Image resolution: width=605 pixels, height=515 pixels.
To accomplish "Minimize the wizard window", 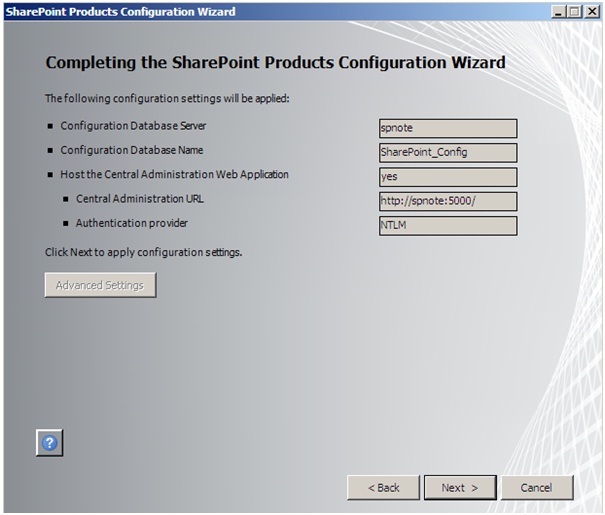I will pos(558,12).
